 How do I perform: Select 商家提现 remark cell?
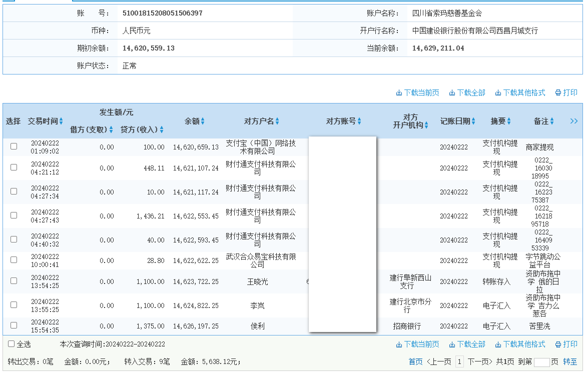[539, 147]
